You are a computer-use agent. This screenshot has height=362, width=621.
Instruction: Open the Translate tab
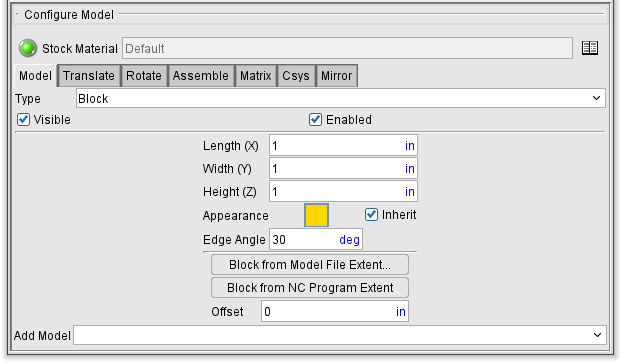89,76
